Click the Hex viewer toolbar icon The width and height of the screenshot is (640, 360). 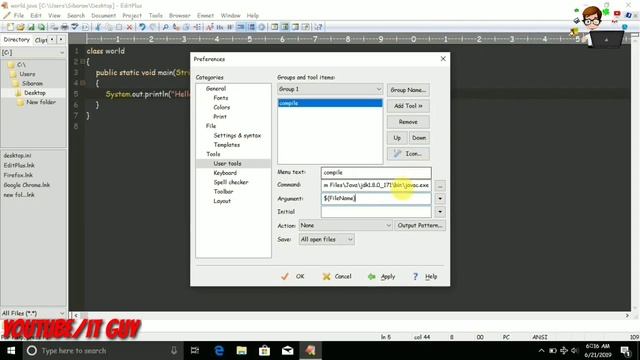[x=220, y=27]
